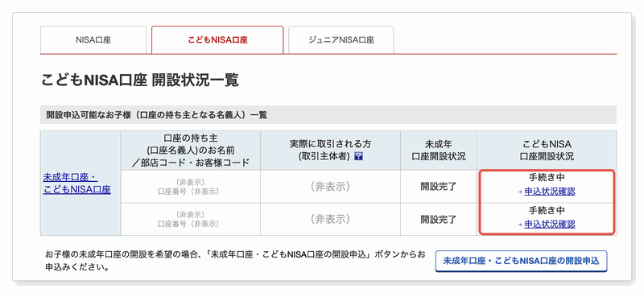Open the ジュニアNISA口座 tab
This screenshot has height=293, width=644.
[341, 40]
